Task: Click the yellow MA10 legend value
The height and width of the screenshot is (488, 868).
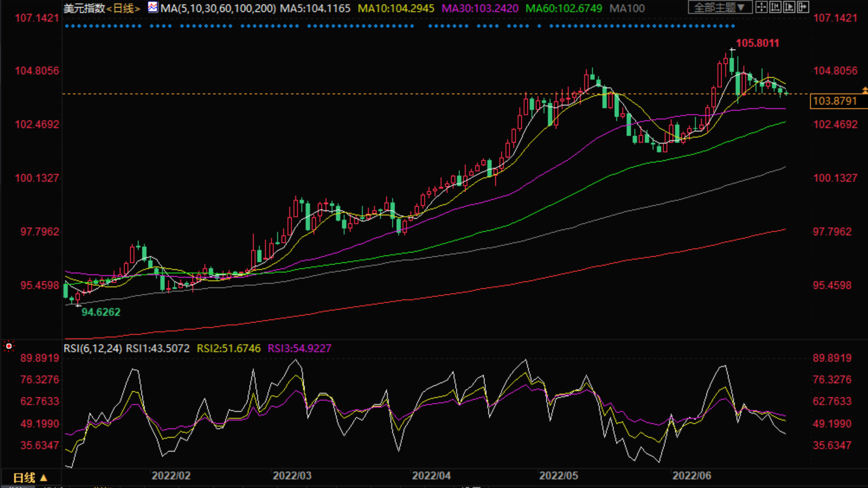Action: point(396,9)
